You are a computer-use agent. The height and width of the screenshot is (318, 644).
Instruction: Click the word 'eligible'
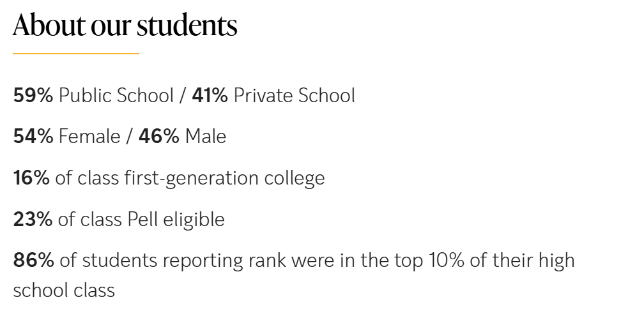[195, 220]
